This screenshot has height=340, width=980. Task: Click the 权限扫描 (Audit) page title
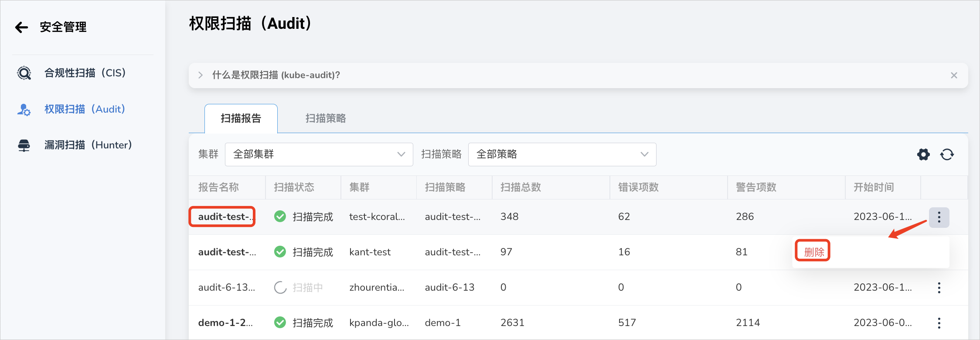(250, 24)
